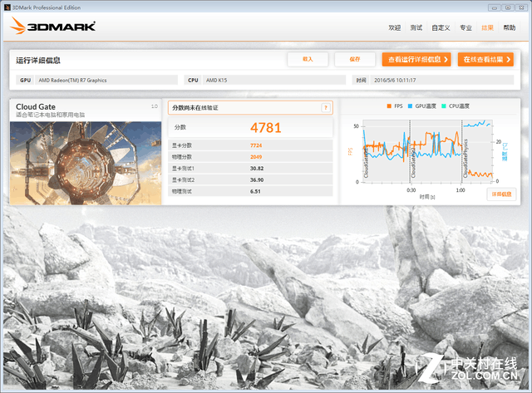The height and width of the screenshot is (393, 532).
Task: Click the 3DMark logo
Action: 52,26
